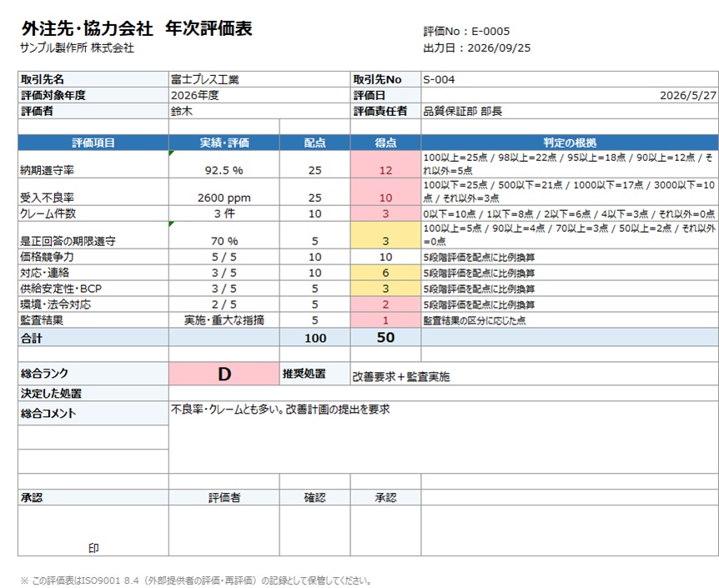Select the 価格競争力 row label
Screen dimensions: 719x588
tap(93, 257)
